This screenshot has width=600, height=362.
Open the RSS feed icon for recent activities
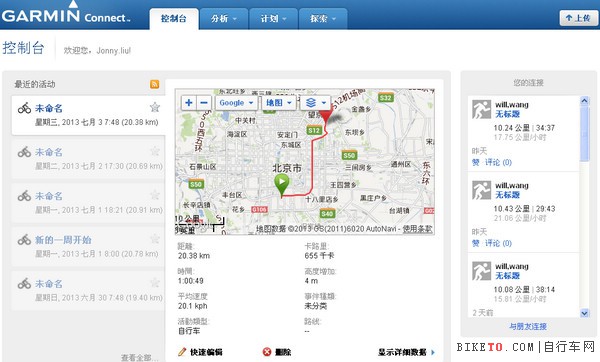tap(155, 84)
